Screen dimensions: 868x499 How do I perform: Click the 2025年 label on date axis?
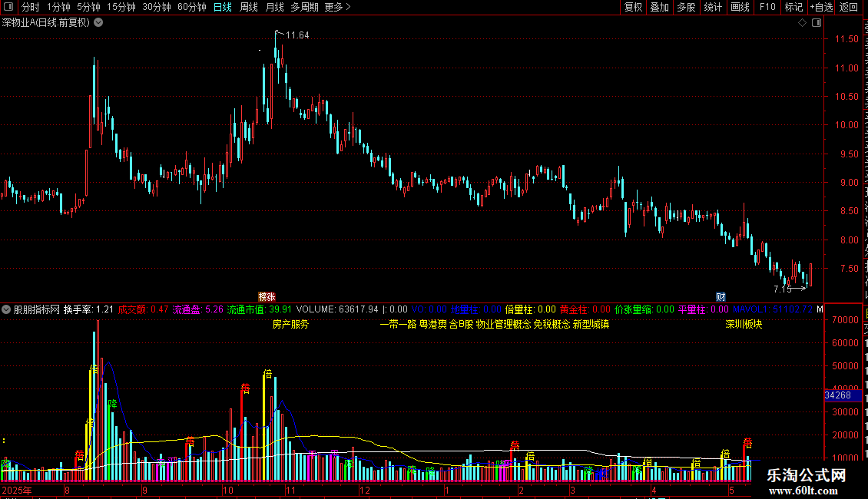coord(17,490)
